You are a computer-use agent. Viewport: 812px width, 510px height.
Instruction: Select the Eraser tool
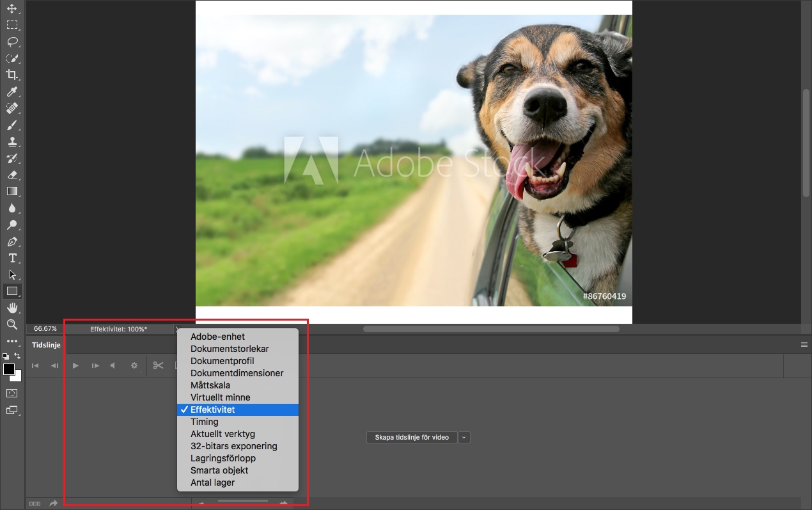click(x=12, y=175)
